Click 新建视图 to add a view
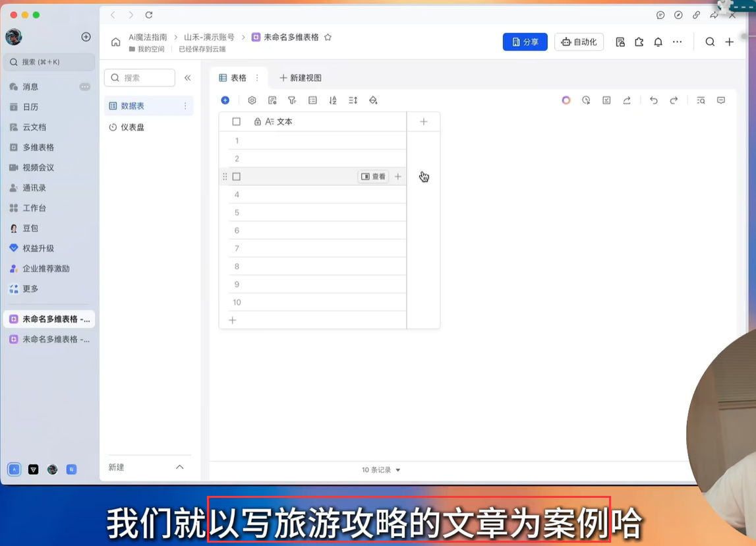The width and height of the screenshot is (756, 546). tap(301, 78)
